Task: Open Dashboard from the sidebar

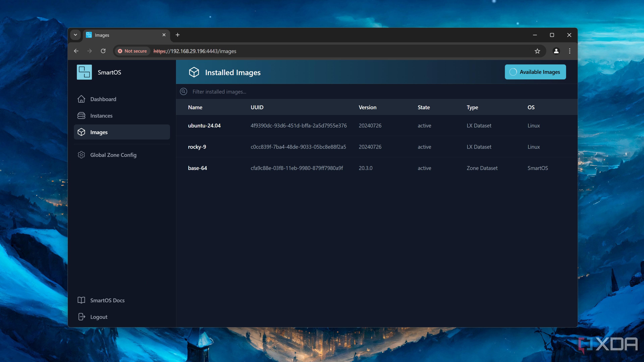Action: (103, 99)
